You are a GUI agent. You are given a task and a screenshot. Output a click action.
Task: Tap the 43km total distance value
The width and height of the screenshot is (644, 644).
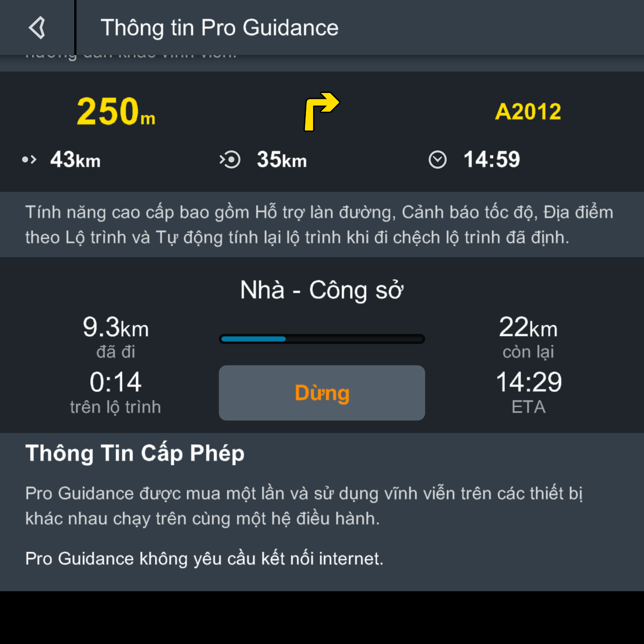pos(75,160)
